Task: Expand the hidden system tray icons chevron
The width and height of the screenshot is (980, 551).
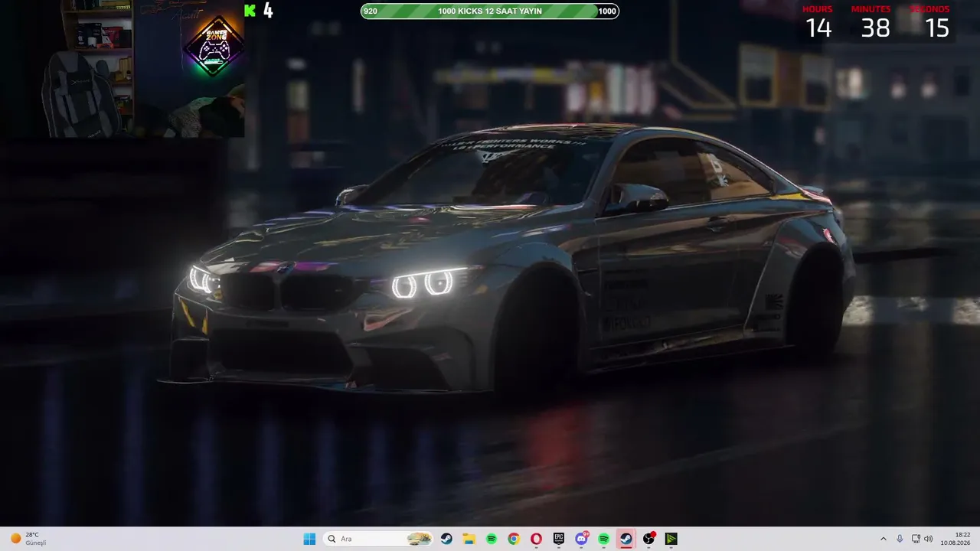Action: 883,539
